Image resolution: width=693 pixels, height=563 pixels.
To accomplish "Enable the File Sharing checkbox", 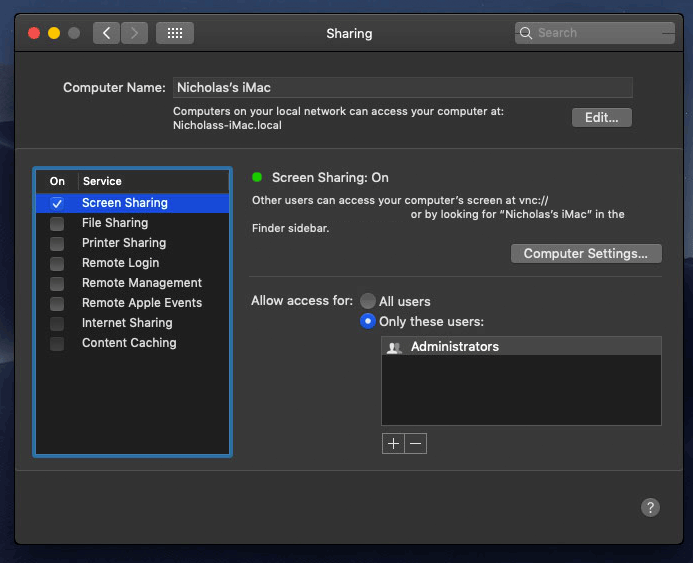I will click(57, 224).
